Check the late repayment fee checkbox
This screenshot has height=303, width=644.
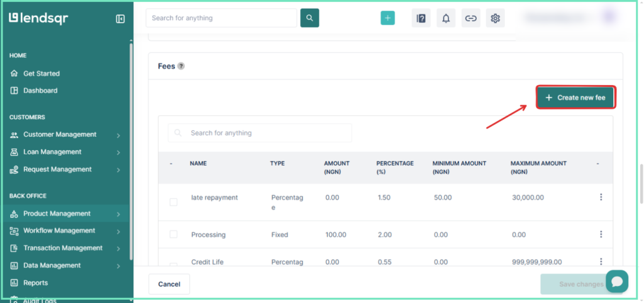pyautogui.click(x=174, y=202)
